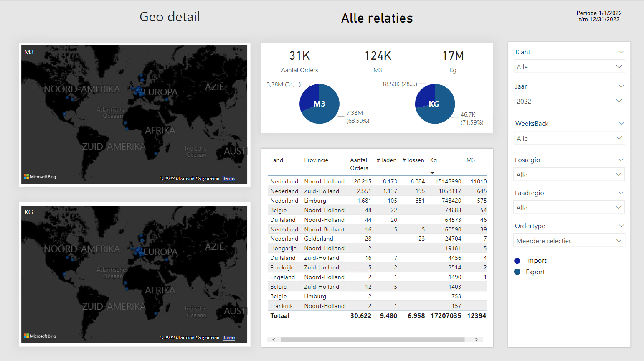644x361 pixels.
Task: Select the M3 pie chart center
Action: (319, 104)
